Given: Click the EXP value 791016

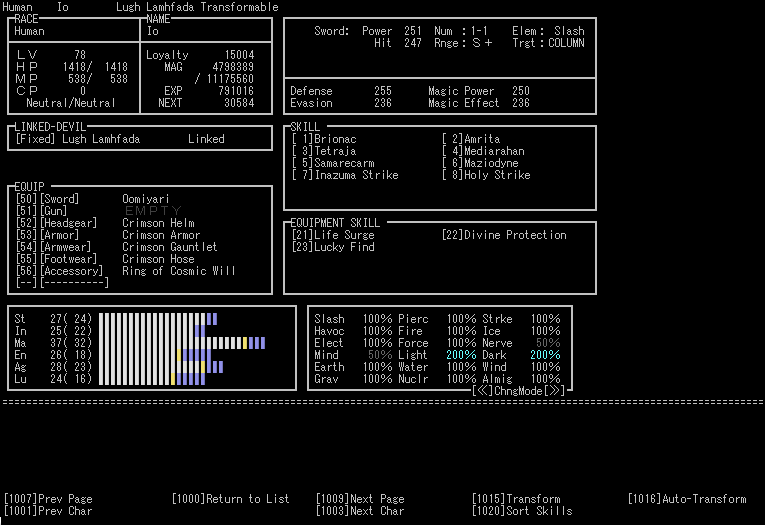Looking at the screenshot, I should point(236,91).
